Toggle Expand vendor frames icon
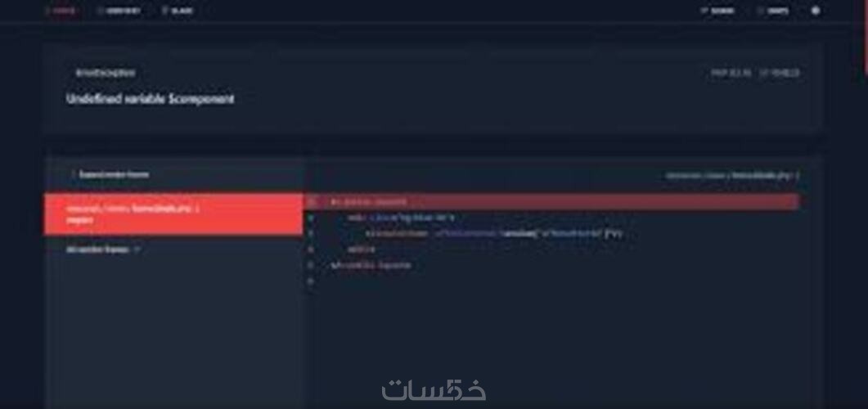 [73, 174]
